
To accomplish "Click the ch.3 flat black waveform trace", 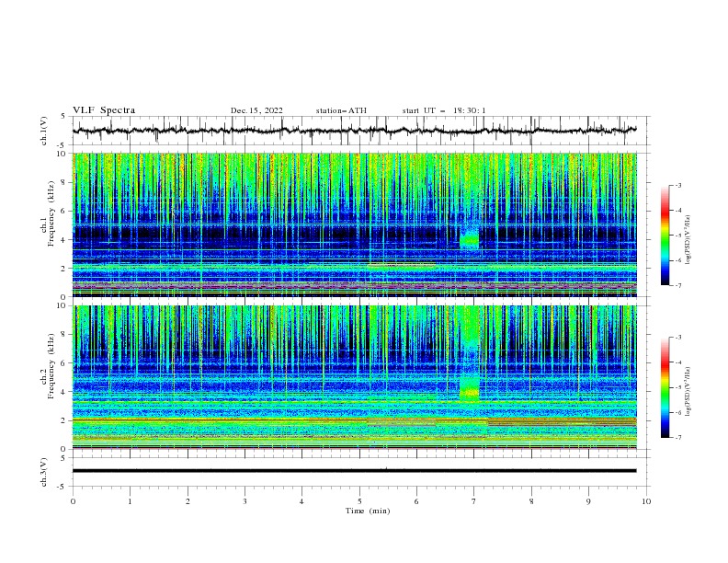I will click(x=354, y=471).
